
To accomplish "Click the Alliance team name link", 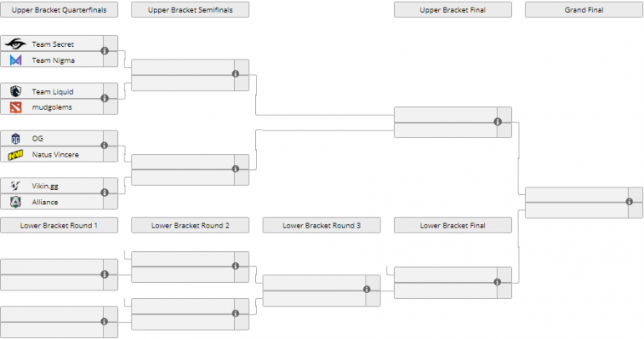I will click(x=45, y=202).
